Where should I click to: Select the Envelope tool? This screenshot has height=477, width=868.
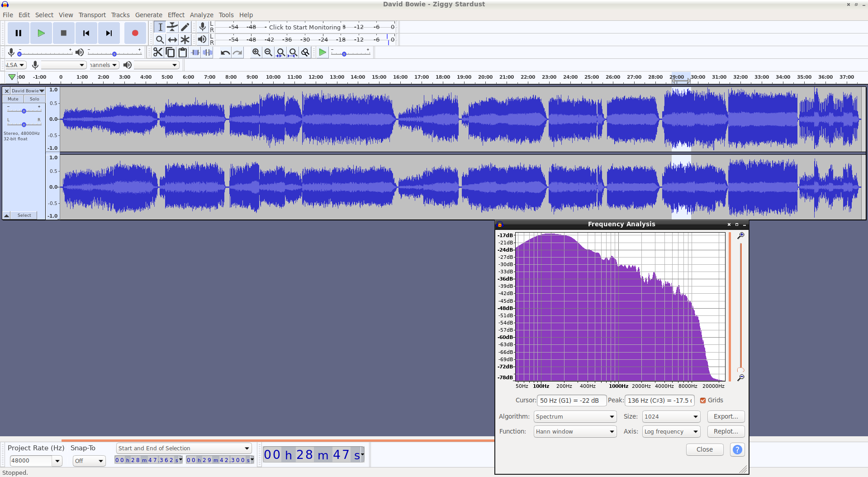[x=172, y=27]
